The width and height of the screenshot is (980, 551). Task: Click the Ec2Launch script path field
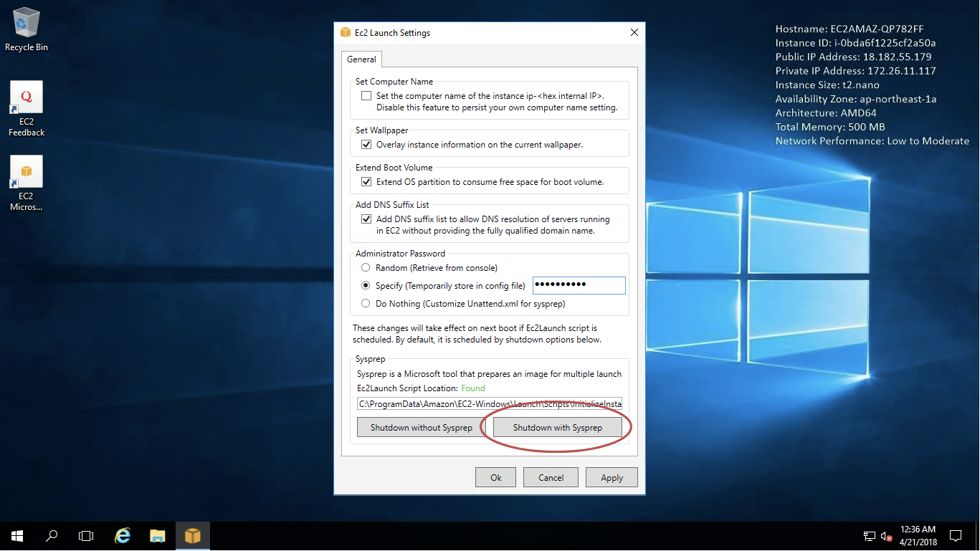click(490, 403)
